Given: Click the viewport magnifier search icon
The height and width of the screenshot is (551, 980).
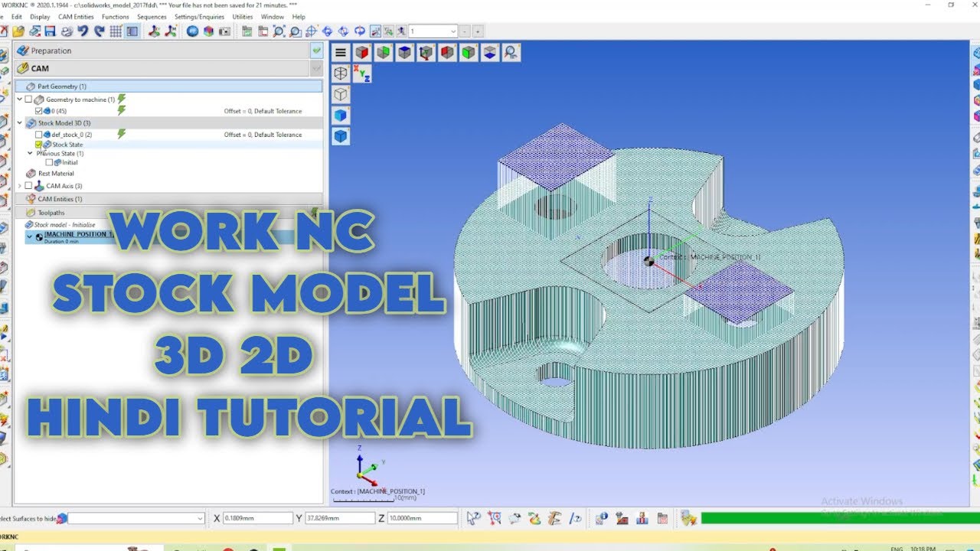Looking at the screenshot, I should tap(512, 53).
